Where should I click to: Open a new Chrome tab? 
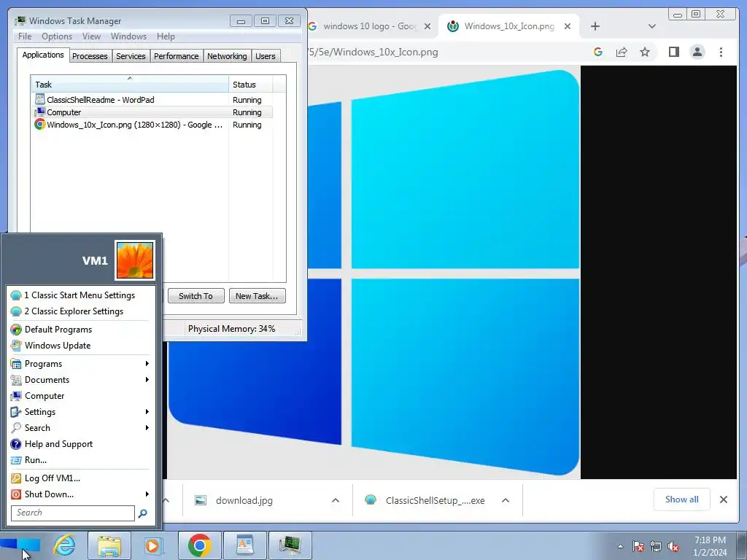pyautogui.click(x=595, y=27)
